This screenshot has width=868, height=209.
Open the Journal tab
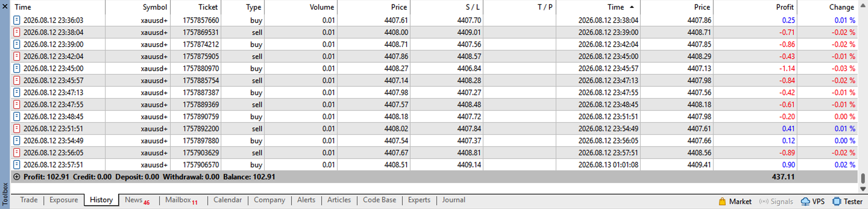(x=454, y=200)
